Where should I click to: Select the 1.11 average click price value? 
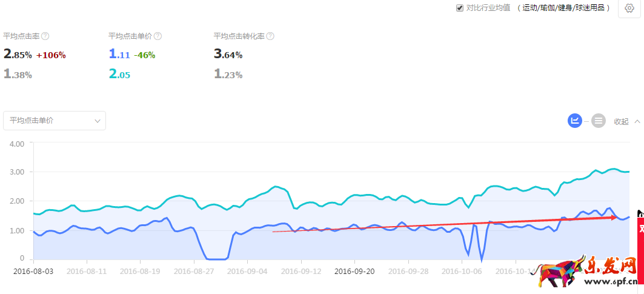coord(119,55)
